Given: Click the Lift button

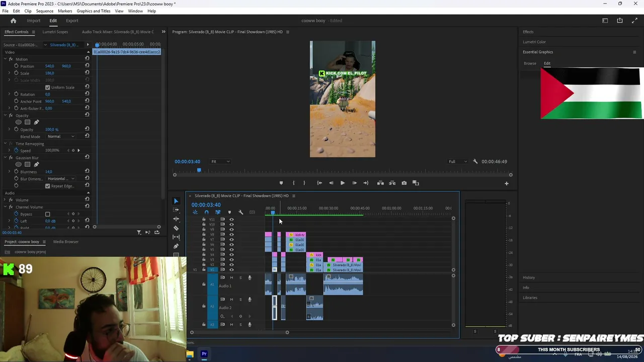Looking at the screenshot, I should [x=380, y=183].
